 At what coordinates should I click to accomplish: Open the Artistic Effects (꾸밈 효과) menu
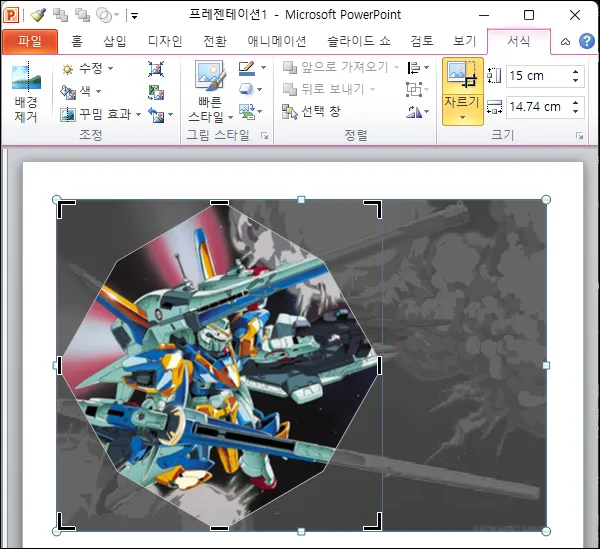[101, 114]
